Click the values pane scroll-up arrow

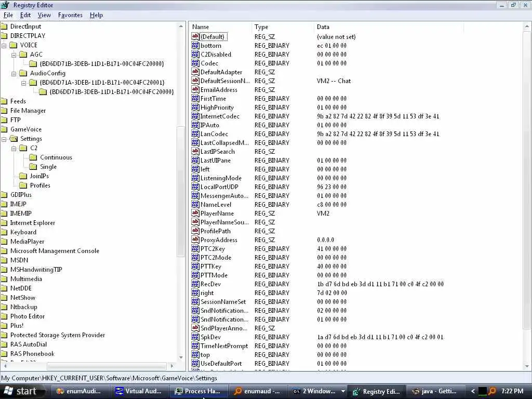(527, 26)
